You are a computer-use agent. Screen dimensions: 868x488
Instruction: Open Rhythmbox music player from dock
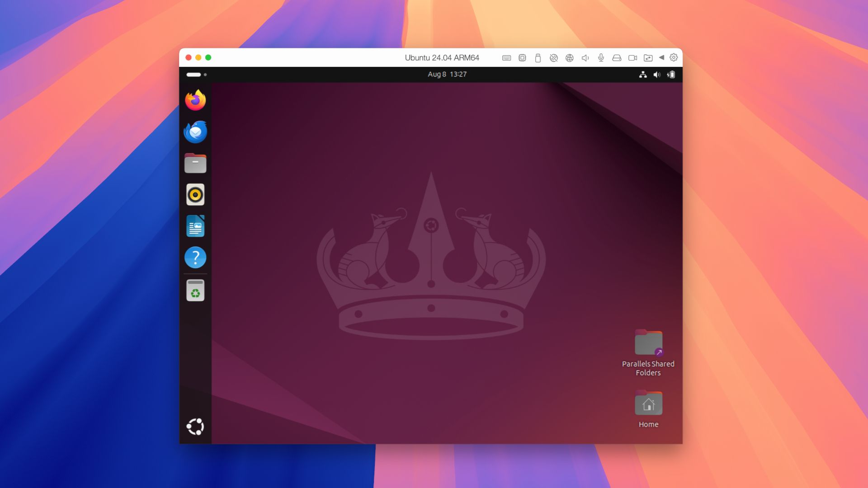click(x=195, y=195)
